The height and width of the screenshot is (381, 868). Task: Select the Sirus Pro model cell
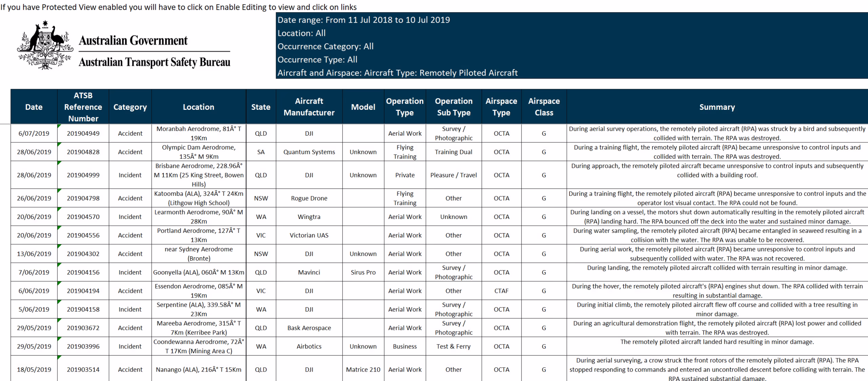[x=363, y=272]
